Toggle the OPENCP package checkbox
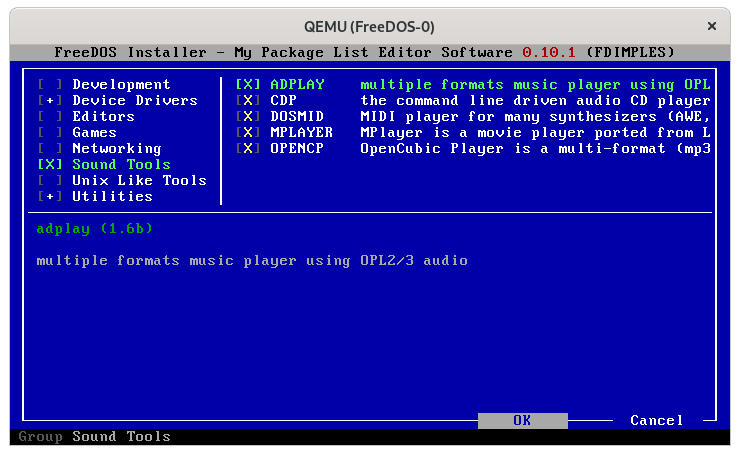740x455 pixels. point(247,149)
